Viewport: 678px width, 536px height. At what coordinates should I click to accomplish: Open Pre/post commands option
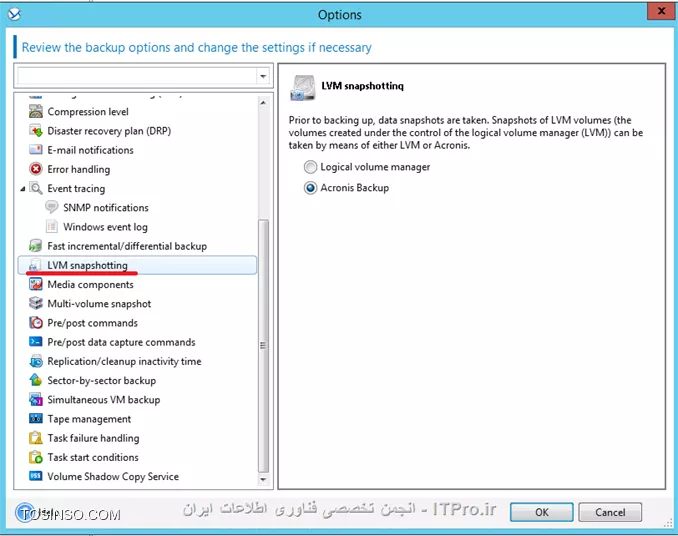pyautogui.click(x=93, y=323)
